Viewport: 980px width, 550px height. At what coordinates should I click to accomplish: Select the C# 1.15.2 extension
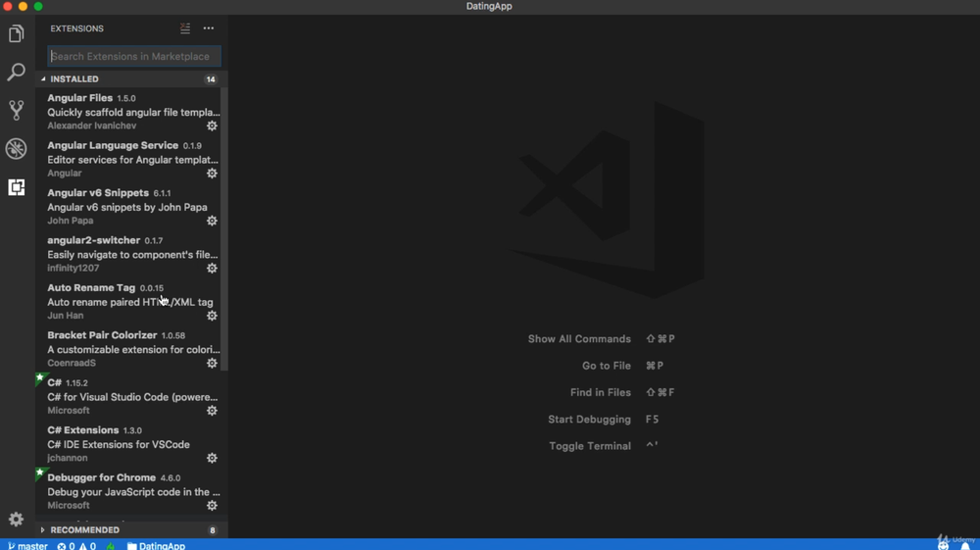coord(128,396)
